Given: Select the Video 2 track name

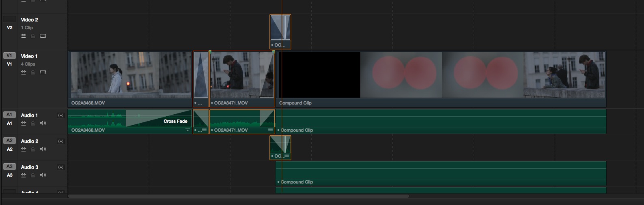Looking at the screenshot, I should pos(29,19).
